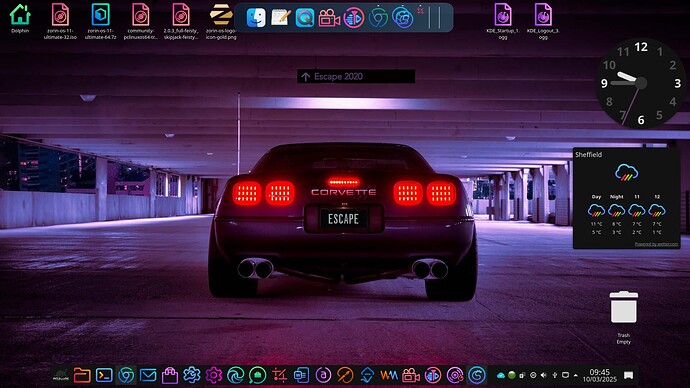Screen dimensions: 690x388
Task: Launch the terminal from bottom panel
Action: (104, 375)
